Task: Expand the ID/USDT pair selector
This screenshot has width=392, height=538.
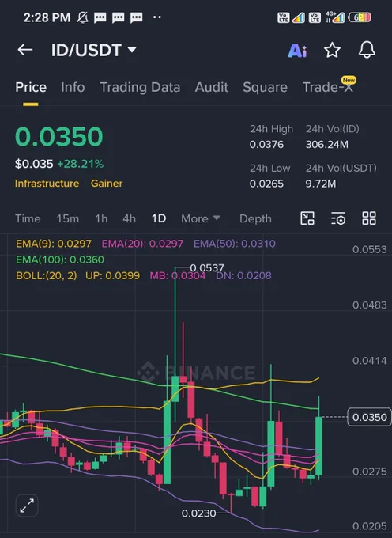Action: (x=94, y=50)
